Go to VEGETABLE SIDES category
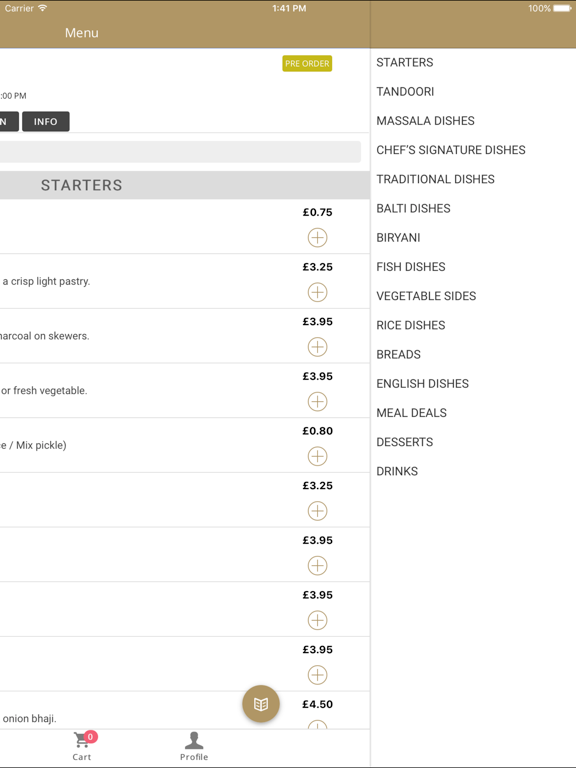The width and height of the screenshot is (576, 768). tap(426, 296)
